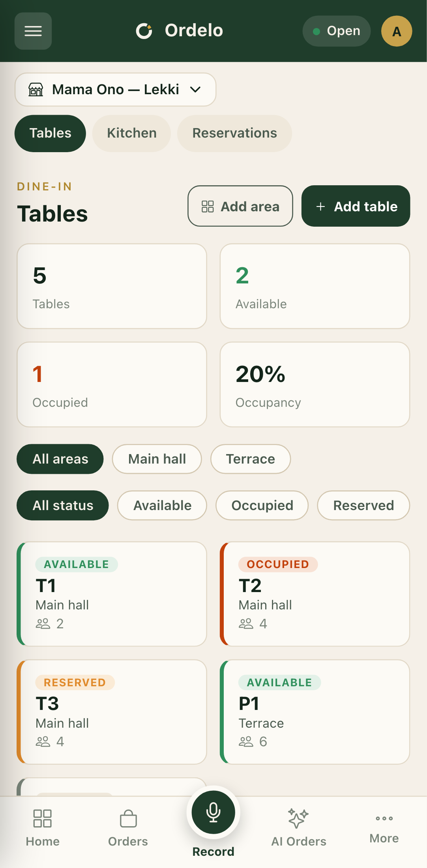Toggle the Open restaurant status pill
This screenshot has height=868, width=427.
point(337,31)
